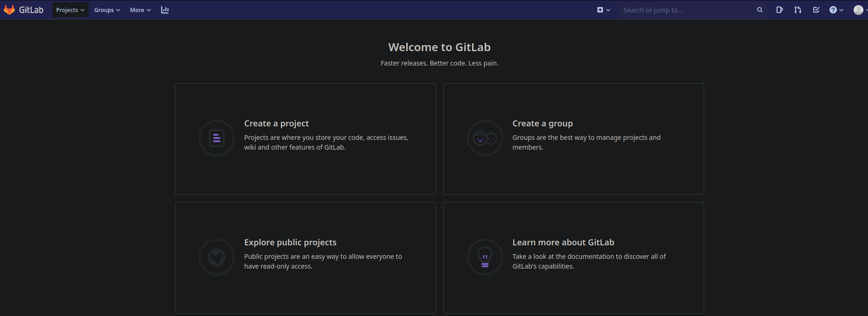Open the plus 'create new' dropdown
Viewport: 868px width, 316px height.
[x=603, y=10]
